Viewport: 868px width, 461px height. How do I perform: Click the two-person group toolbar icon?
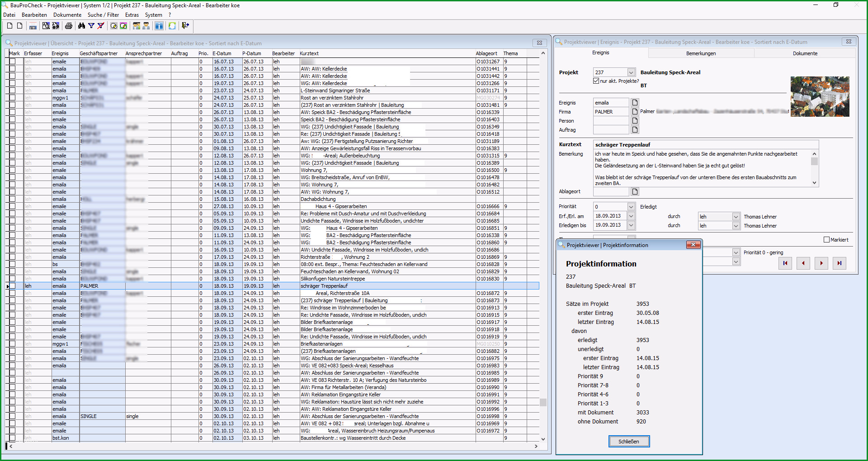click(137, 26)
